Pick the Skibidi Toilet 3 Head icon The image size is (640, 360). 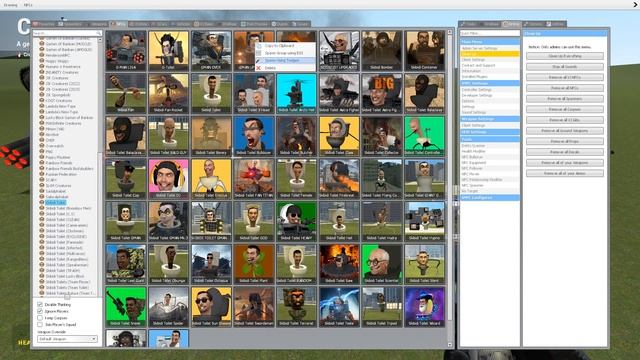[254, 93]
